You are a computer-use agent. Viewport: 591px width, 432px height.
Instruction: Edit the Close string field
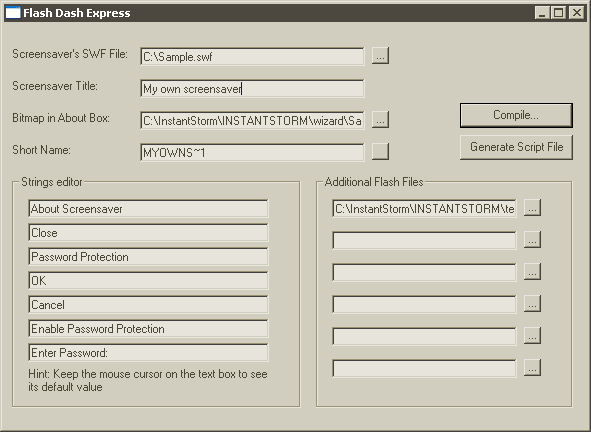click(x=148, y=233)
